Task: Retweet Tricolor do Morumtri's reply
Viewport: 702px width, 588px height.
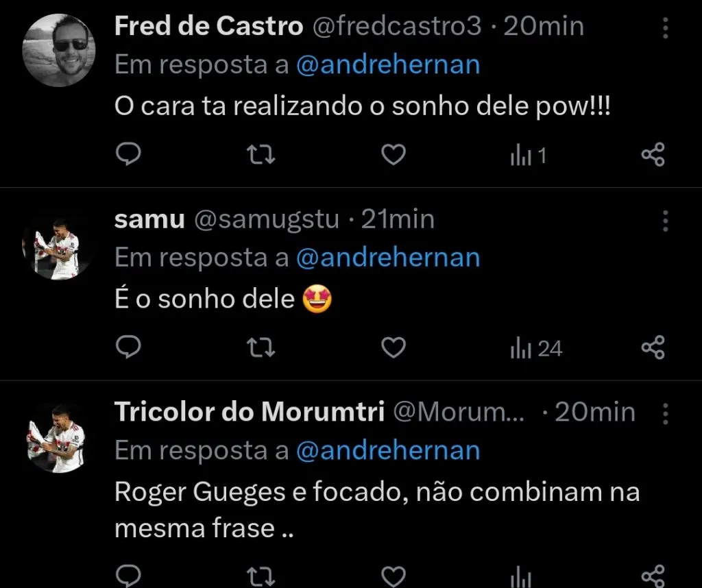Action: coord(261,576)
